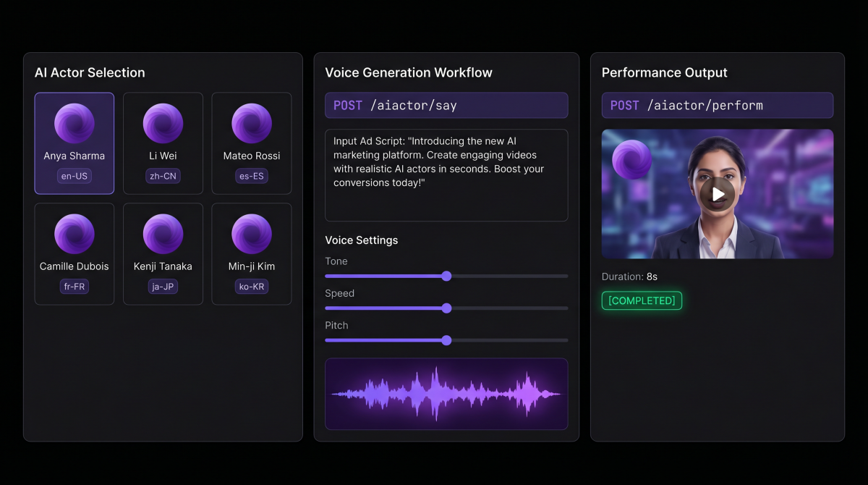Viewport: 868px width, 485px height.
Task: Select Kenji Tanaka's avatar icon
Action: point(163,234)
